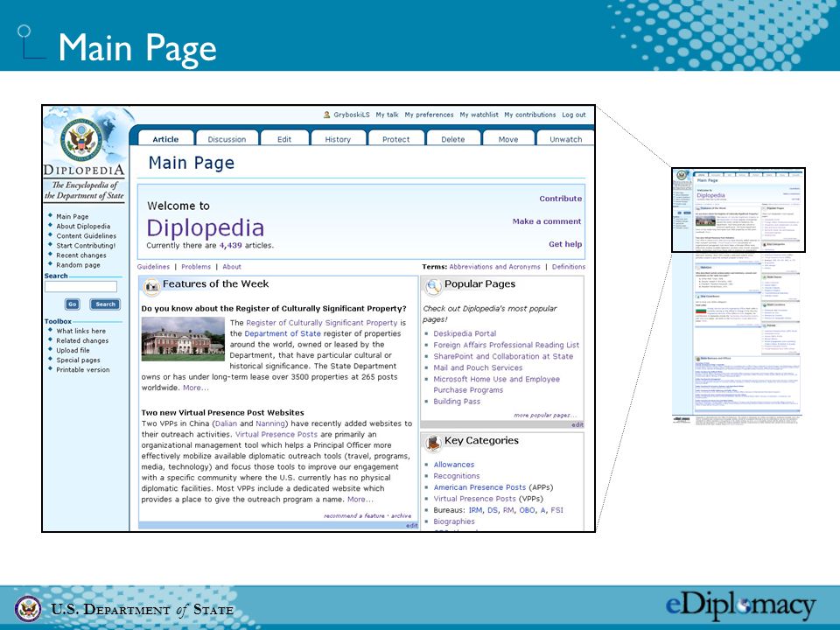Click the Features of the Week icon

152,287
